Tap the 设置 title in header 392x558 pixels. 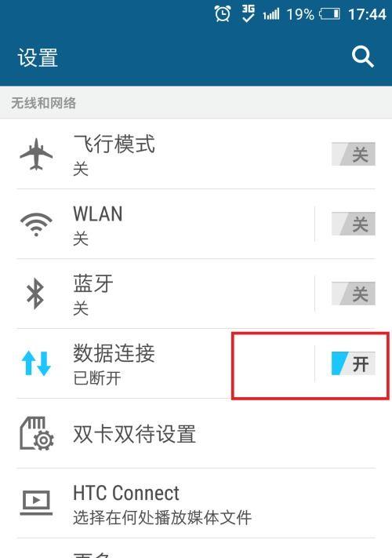tap(38, 57)
